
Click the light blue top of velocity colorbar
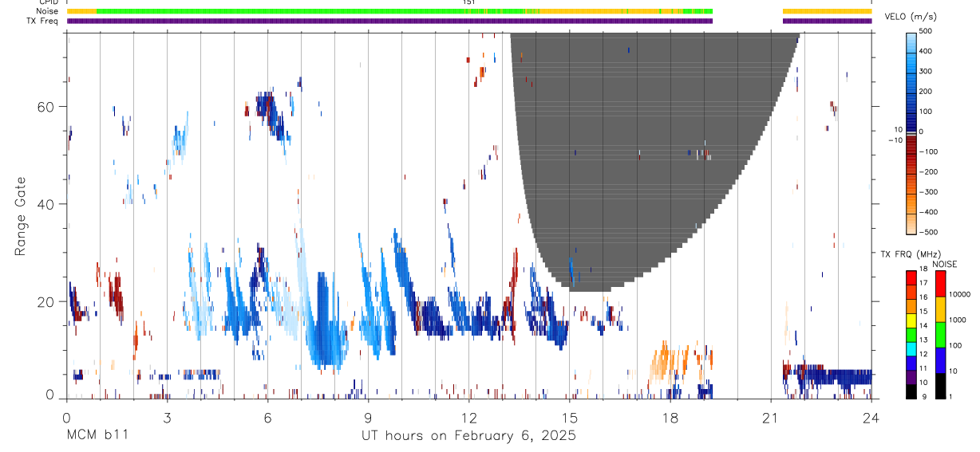911,44
